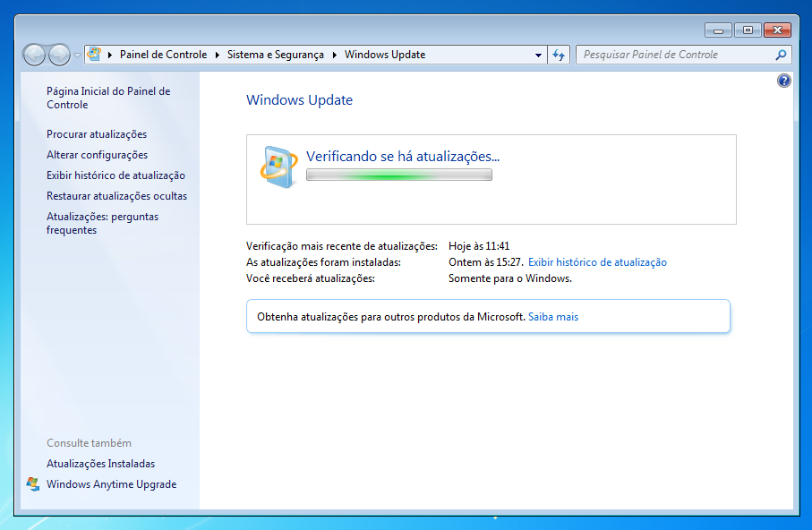Click the Windows Update box icon

(278, 167)
